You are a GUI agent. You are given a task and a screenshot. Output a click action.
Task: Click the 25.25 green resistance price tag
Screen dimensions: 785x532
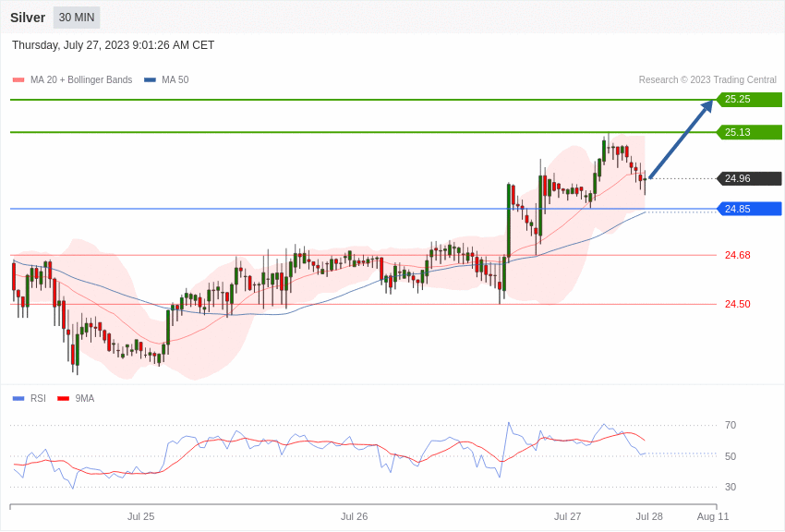click(750, 99)
